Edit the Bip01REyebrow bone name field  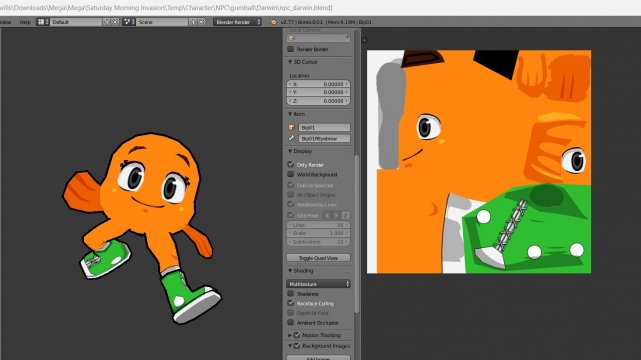(324, 139)
